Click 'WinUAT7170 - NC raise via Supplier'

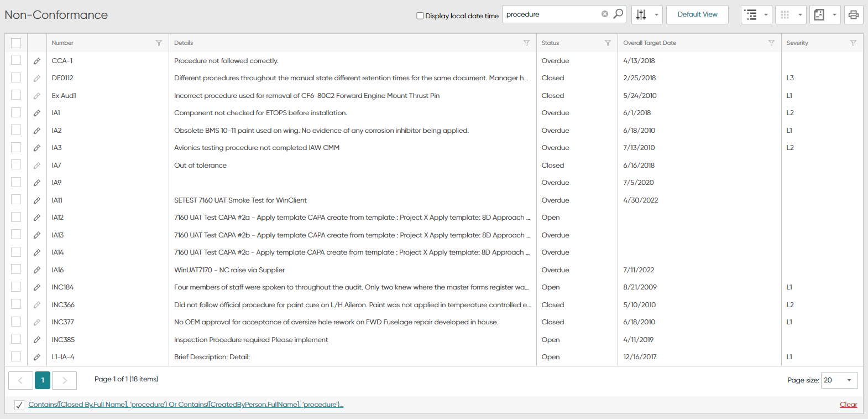point(229,270)
